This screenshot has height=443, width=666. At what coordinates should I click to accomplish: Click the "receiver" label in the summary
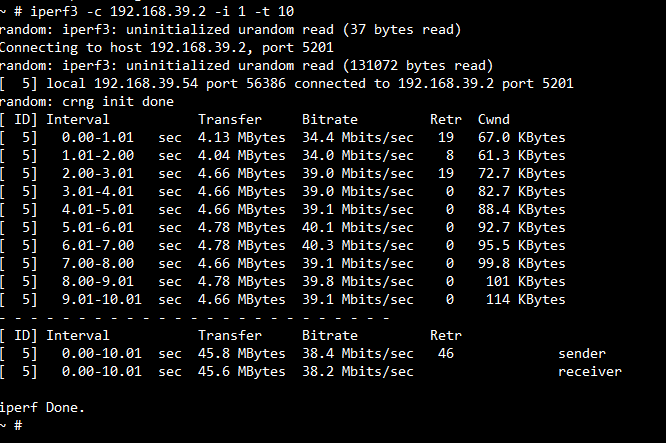click(590, 372)
